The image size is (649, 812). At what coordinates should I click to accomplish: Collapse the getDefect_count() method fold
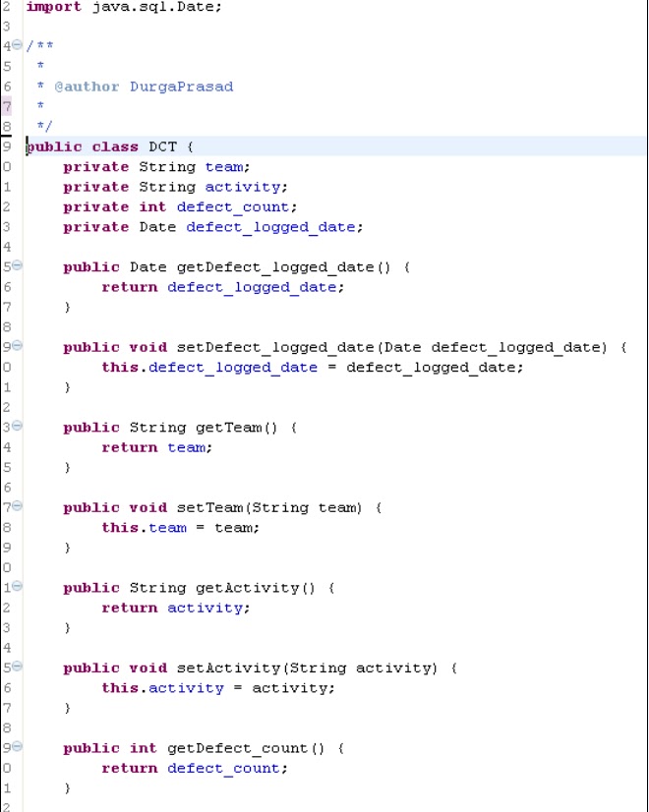[x=17, y=747]
